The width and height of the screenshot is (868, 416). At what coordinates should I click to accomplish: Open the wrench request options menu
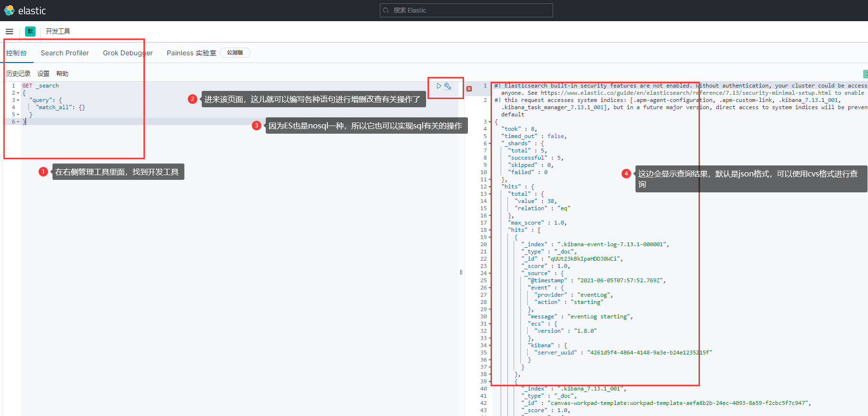click(x=448, y=86)
